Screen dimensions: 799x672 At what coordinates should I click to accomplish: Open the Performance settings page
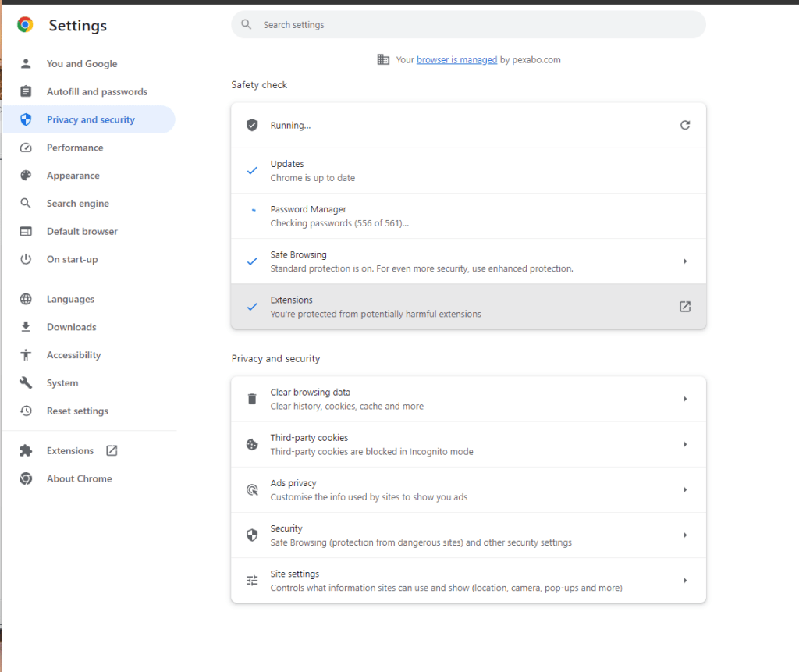point(89,148)
